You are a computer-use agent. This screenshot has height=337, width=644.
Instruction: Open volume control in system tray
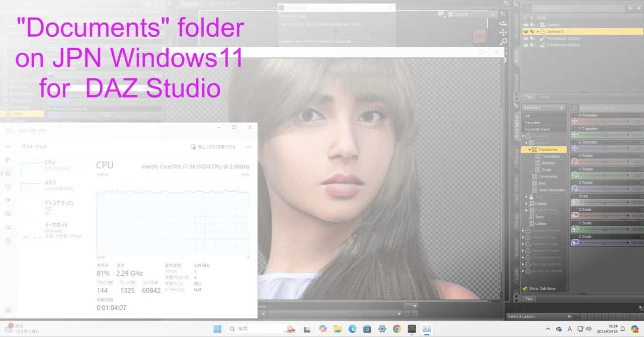[x=589, y=329]
